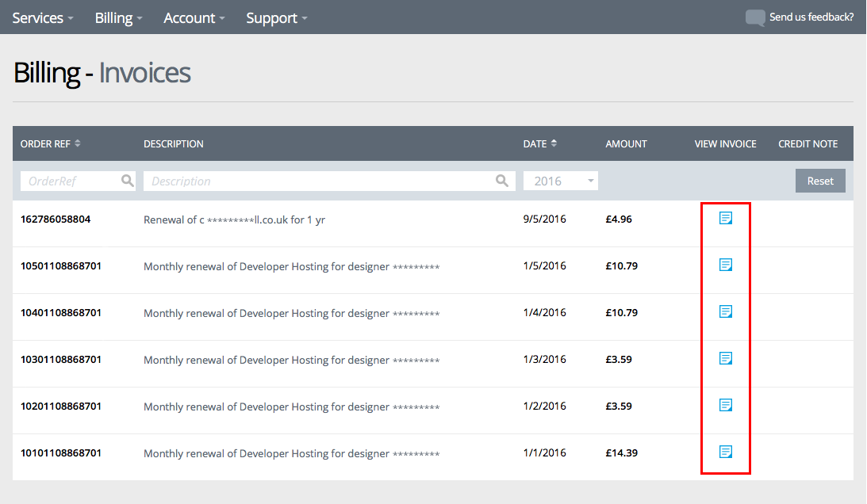Image resolution: width=867 pixels, height=504 pixels.
Task: Select order ref 10201108868701
Action: [x=61, y=406]
